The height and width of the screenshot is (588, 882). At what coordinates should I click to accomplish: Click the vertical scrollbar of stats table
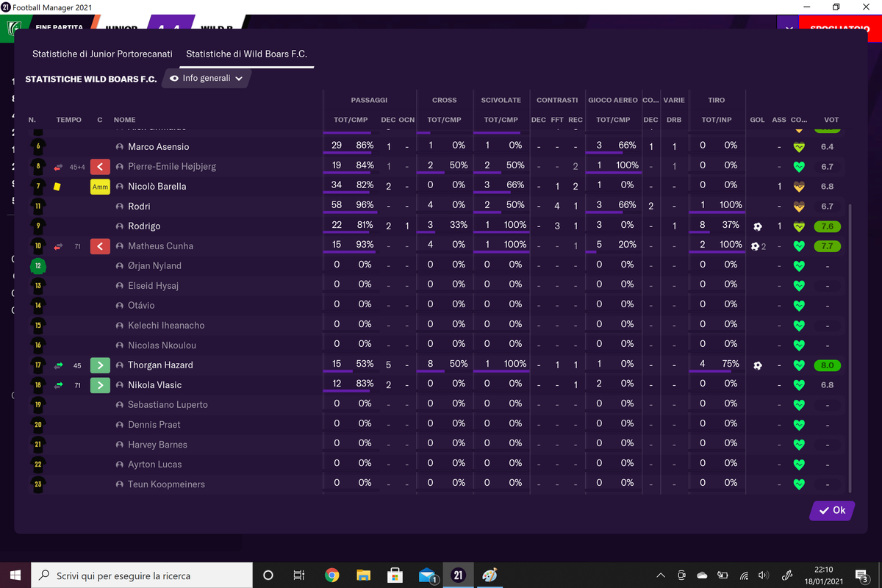849,348
